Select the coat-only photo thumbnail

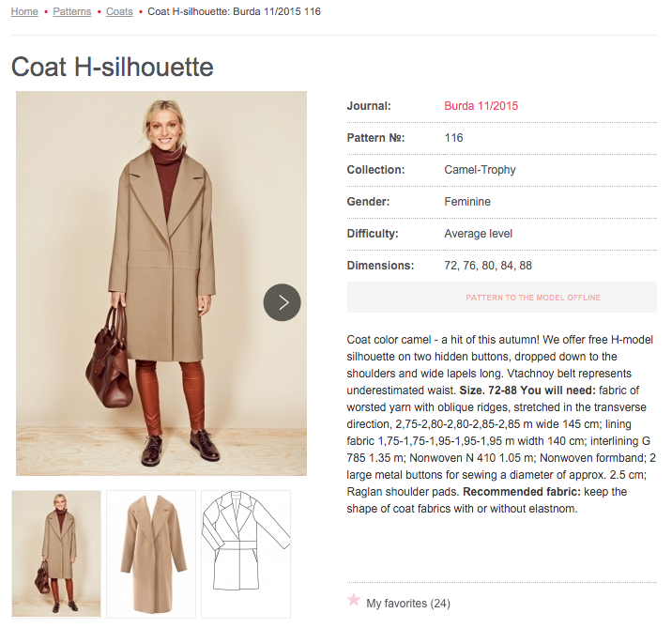click(151, 554)
